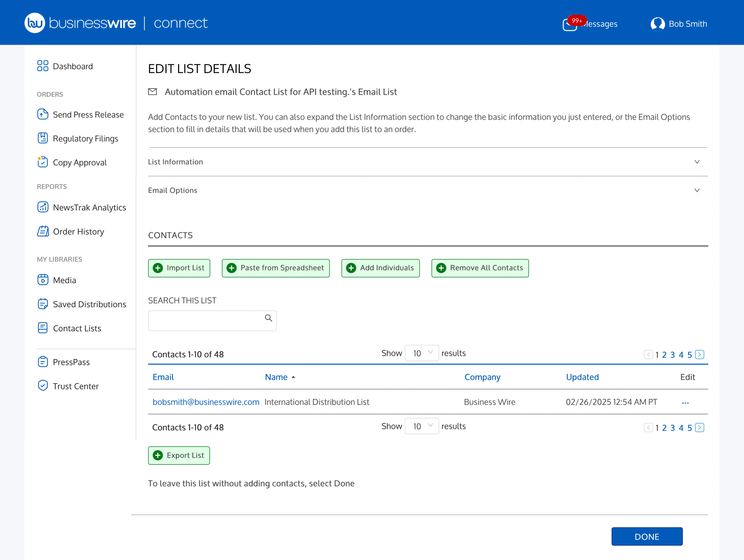The width and height of the screenshot is (744, 560).
Task: Click the Order History icon
Action: click(x=43, y=231)
